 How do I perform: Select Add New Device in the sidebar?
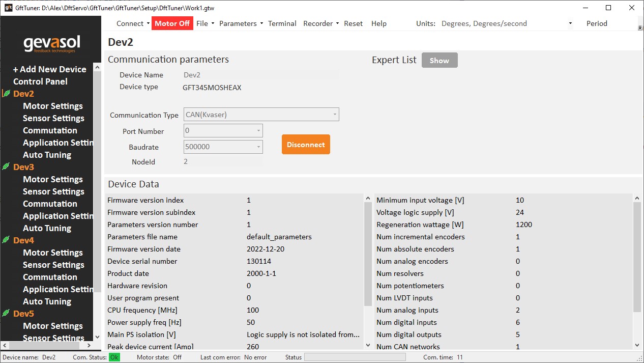(49, 69)
